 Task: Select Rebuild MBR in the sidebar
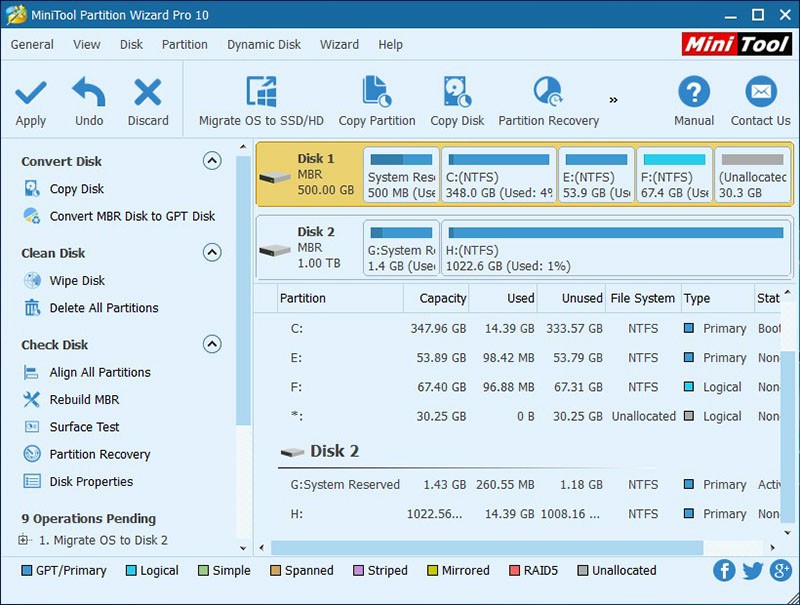click(x=84, y=399)
